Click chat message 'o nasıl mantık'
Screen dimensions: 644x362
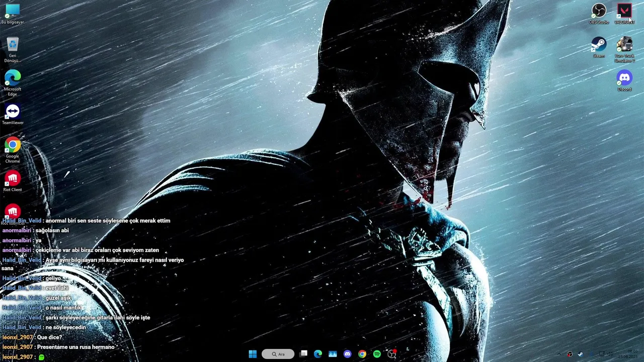(63, 308)
